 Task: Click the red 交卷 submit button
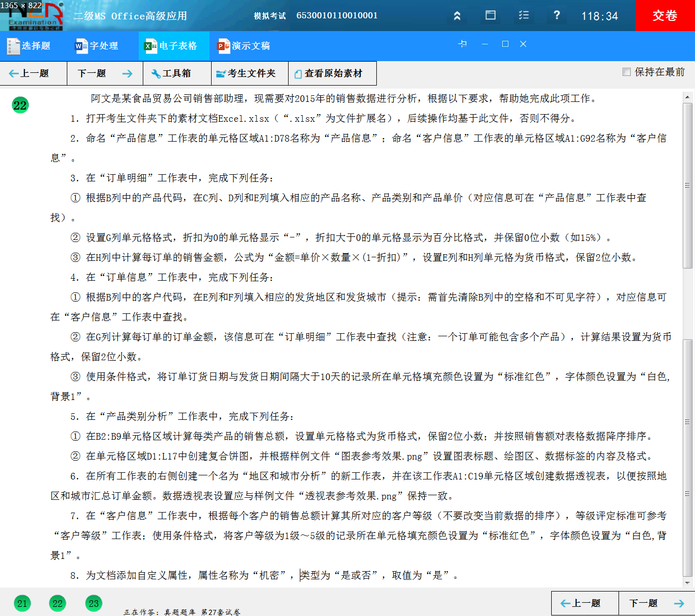pos(663,15)
